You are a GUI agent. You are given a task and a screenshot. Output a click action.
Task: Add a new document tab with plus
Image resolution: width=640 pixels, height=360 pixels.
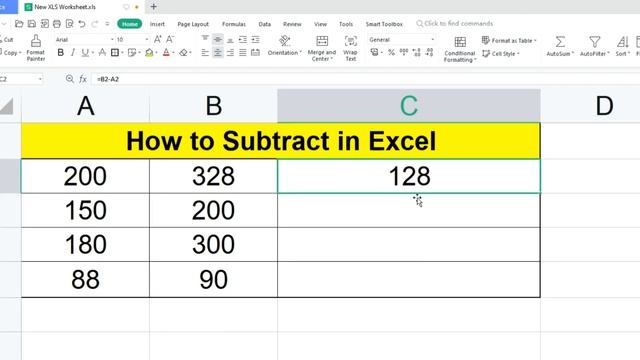(x=153, y=7)
